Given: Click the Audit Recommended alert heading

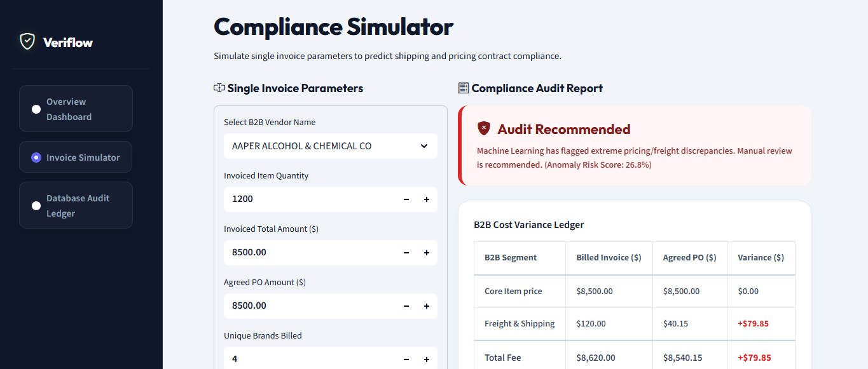Looking at the screenshot, I should tap(563, 129).
